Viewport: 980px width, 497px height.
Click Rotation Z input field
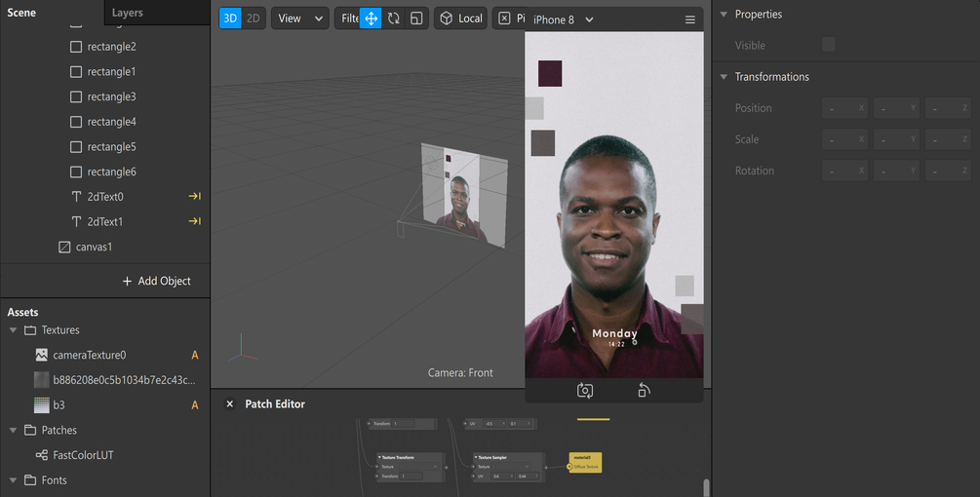pos(948,171)
